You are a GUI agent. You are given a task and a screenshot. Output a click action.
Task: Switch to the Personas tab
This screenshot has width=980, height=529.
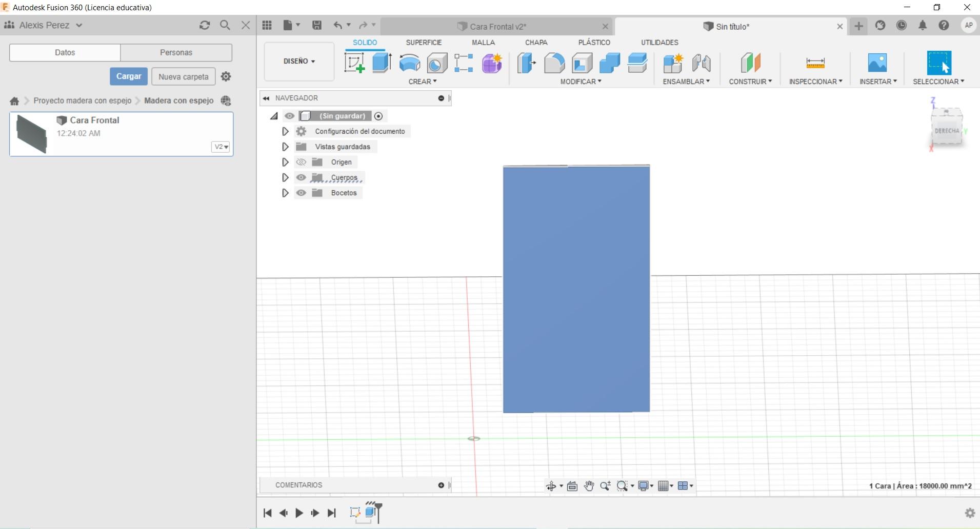(x=176, y=52)
